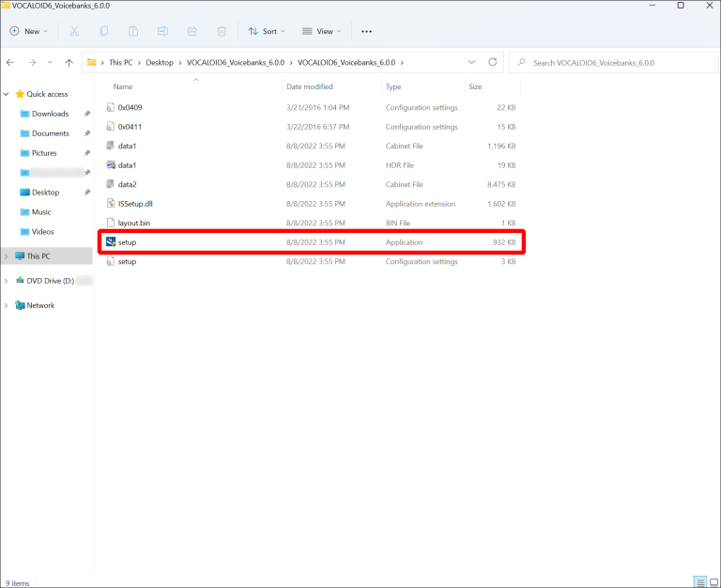Click the Cut icon in the toolbar
721x588 pixels.
[74, 31]
